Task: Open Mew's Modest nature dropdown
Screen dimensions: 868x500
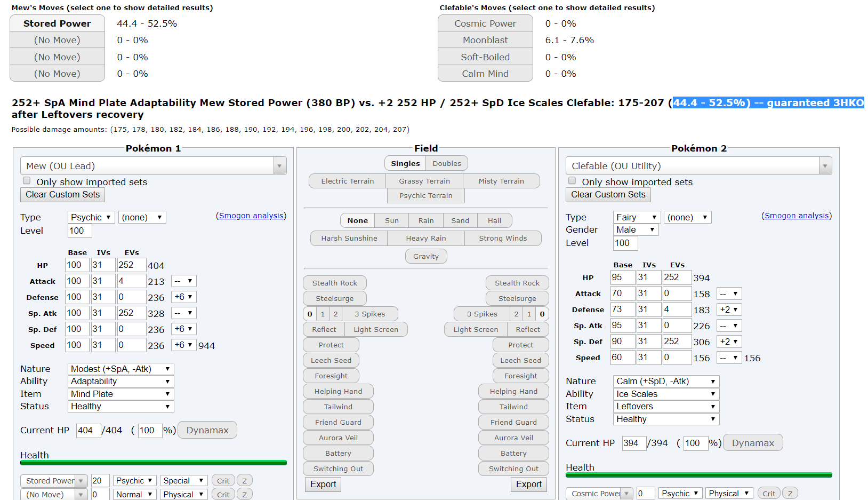Action: click(121, 369)
